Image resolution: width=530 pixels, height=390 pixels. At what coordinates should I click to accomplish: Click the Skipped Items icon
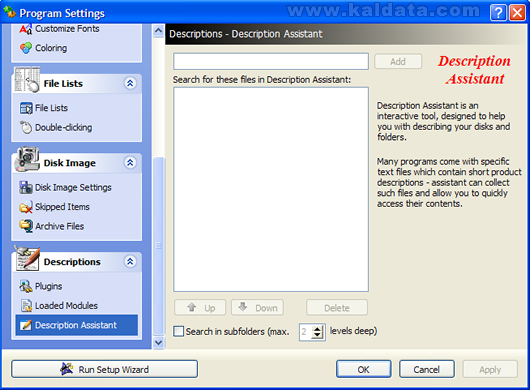pyautogui.click(x=26, y=207)
